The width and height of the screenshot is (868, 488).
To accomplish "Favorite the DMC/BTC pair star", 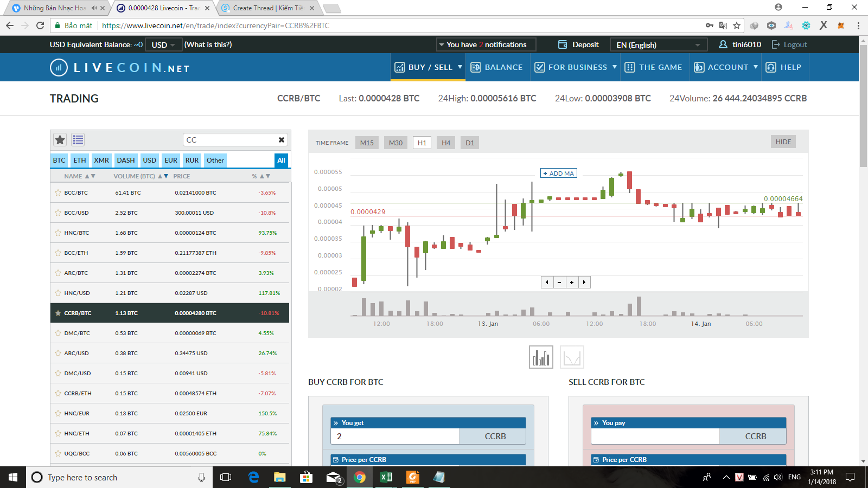I will point(58,333).
